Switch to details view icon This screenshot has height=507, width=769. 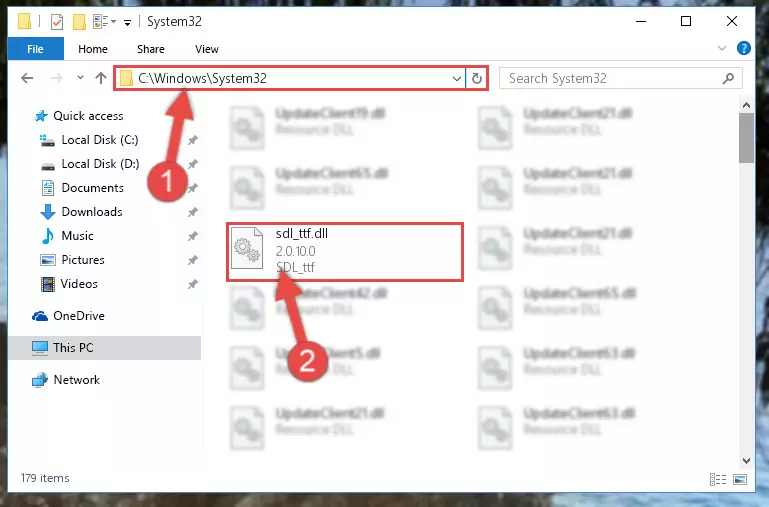click(718, 479)
